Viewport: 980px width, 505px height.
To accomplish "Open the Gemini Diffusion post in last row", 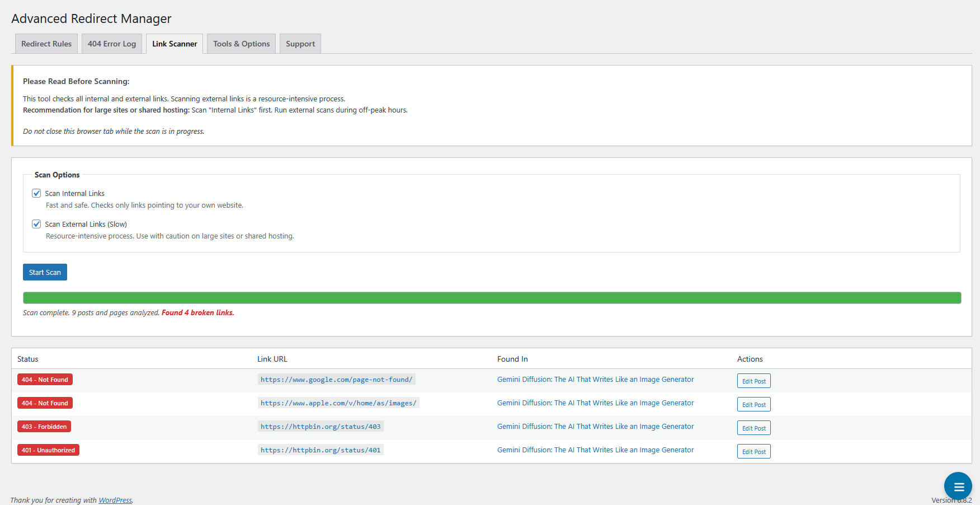I will coord(595,450).
